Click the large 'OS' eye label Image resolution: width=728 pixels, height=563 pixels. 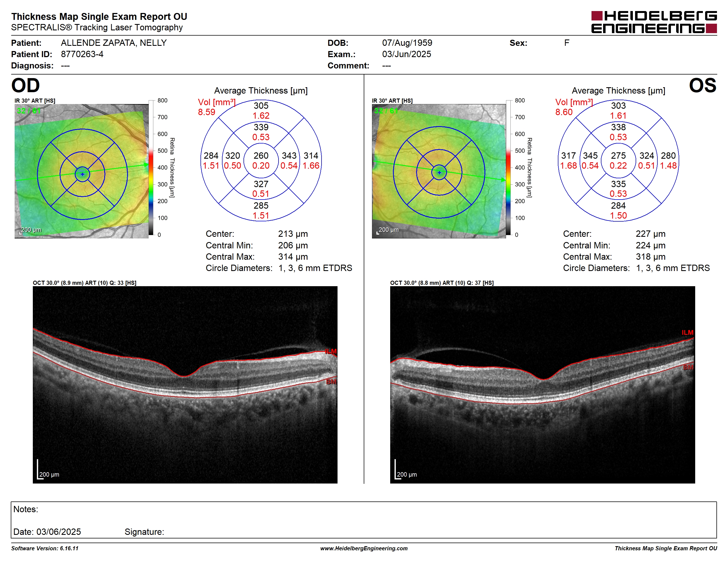tap(702, 85)
